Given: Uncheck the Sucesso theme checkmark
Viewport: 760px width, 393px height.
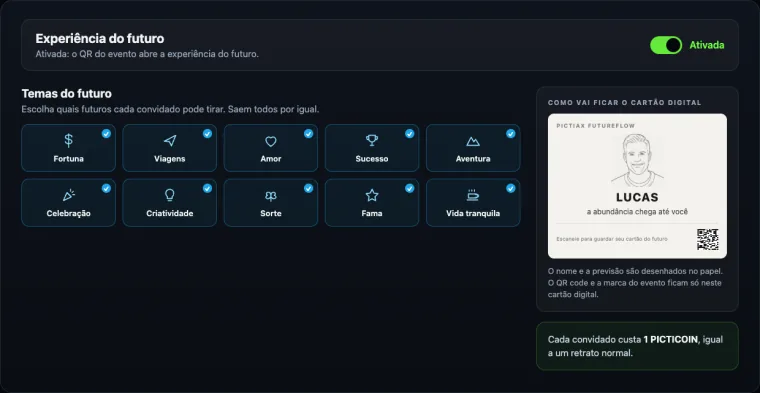Looking at the screenshot, I should point(410,134).
